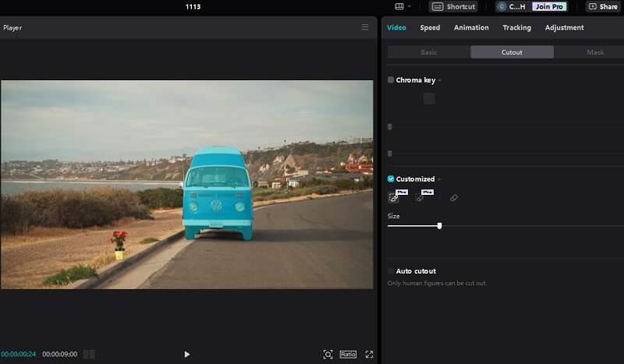Click the Join Pro button
Viewport: 624px width, 364px height.
point(549,6)
